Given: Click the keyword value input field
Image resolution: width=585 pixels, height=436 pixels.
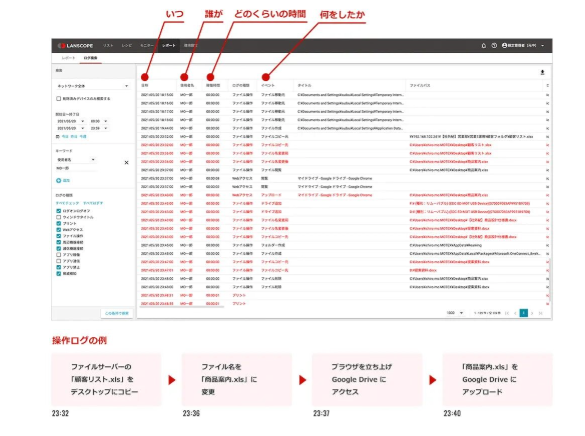Looking at the screenshot, I should tap(76, 169).
